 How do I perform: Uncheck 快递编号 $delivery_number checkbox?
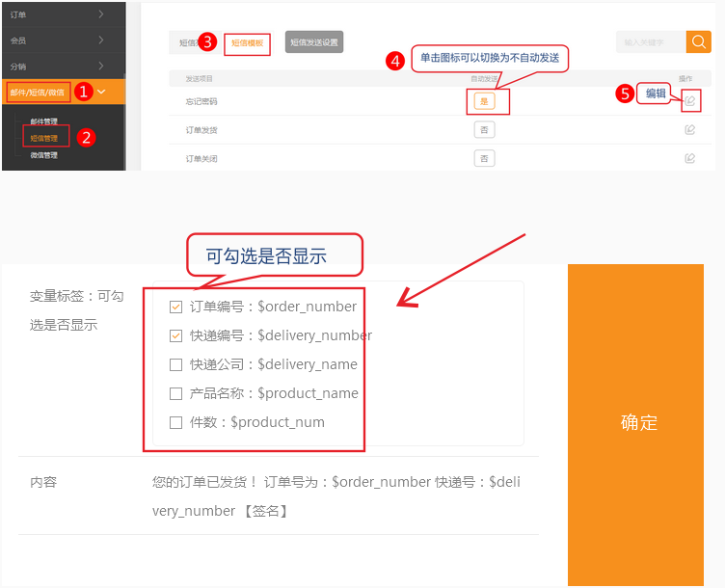coord(175,336)
